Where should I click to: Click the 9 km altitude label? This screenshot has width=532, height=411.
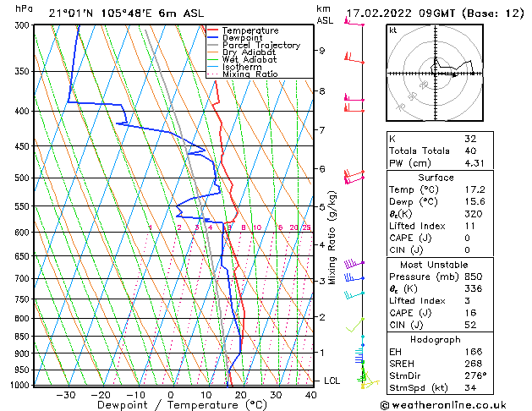[x=321, y=51]
